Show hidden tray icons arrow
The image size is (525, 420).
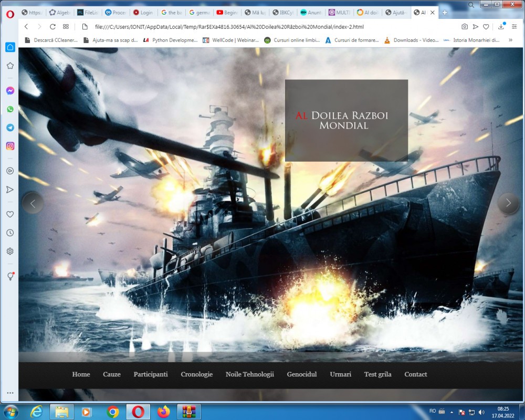(451, 412)
